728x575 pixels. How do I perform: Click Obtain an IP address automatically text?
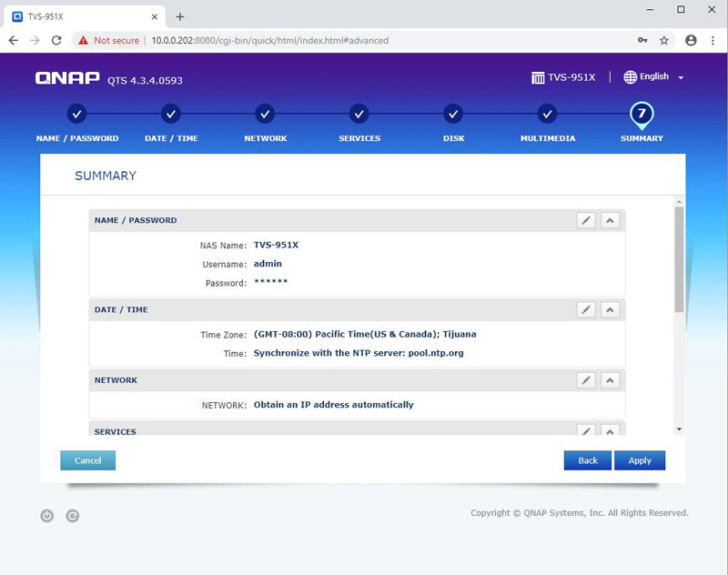pos(333,405)
